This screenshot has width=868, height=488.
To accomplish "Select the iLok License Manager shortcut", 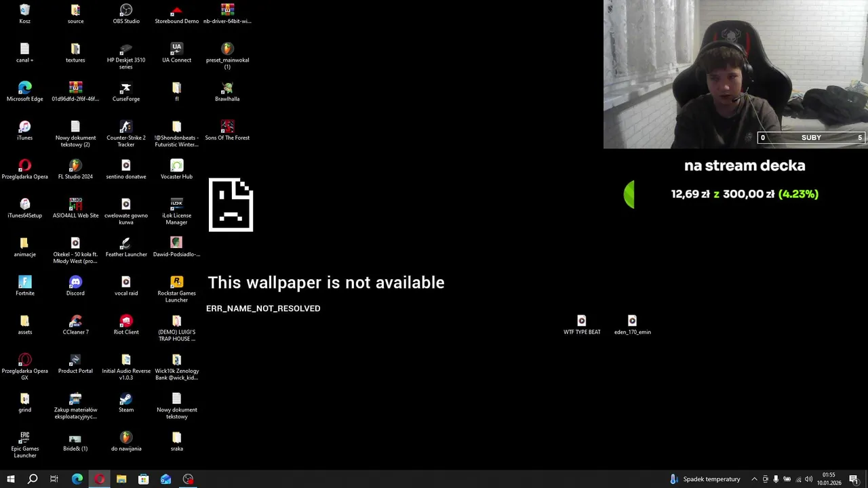I will coord(176,211).
